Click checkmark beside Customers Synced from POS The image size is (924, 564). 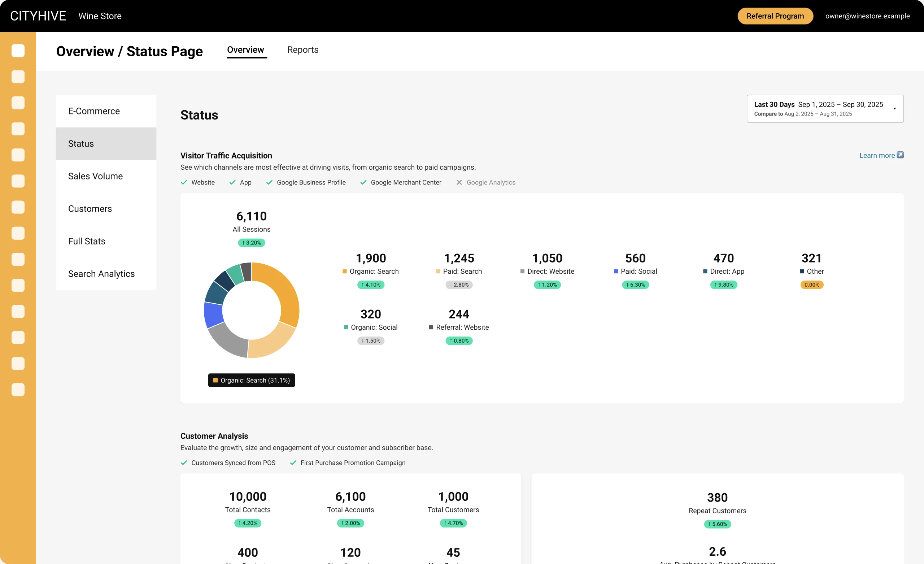(184, 463)
